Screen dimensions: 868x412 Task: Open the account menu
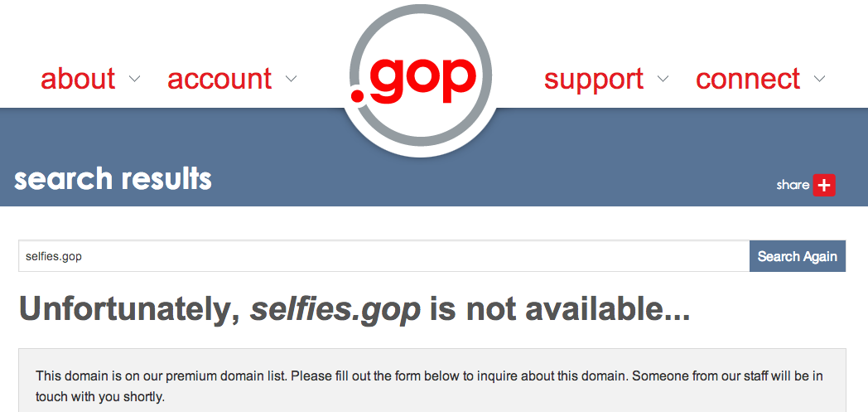219,79
